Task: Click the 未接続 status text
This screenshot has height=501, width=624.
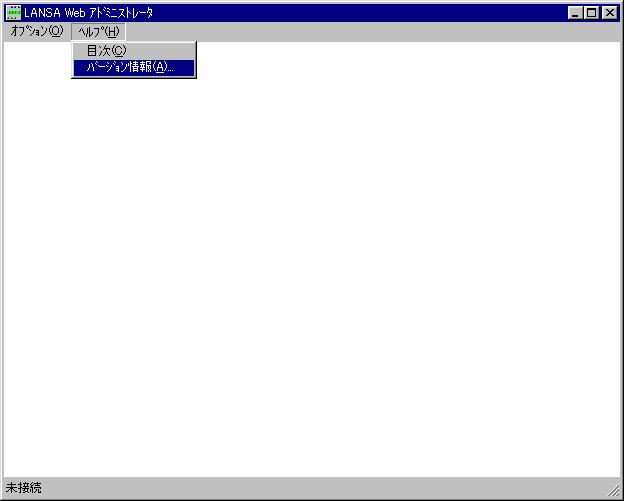Action: click(x=24, y=488)
